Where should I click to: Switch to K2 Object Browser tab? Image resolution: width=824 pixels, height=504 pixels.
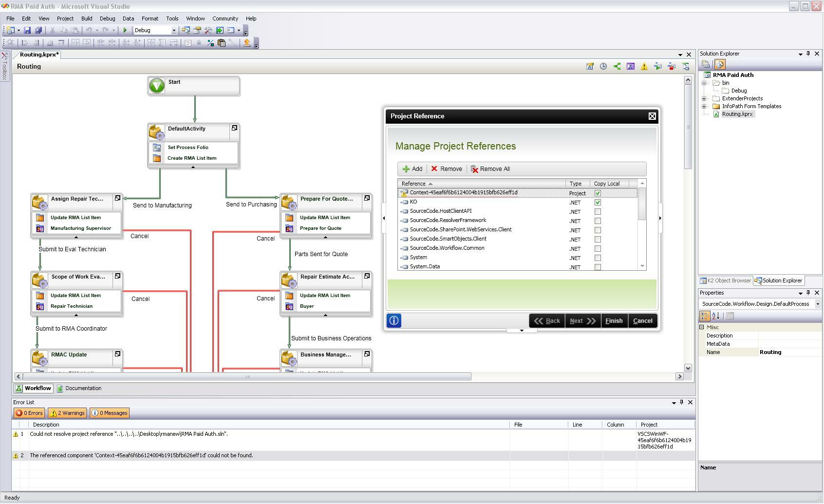[x=726, y=280]
